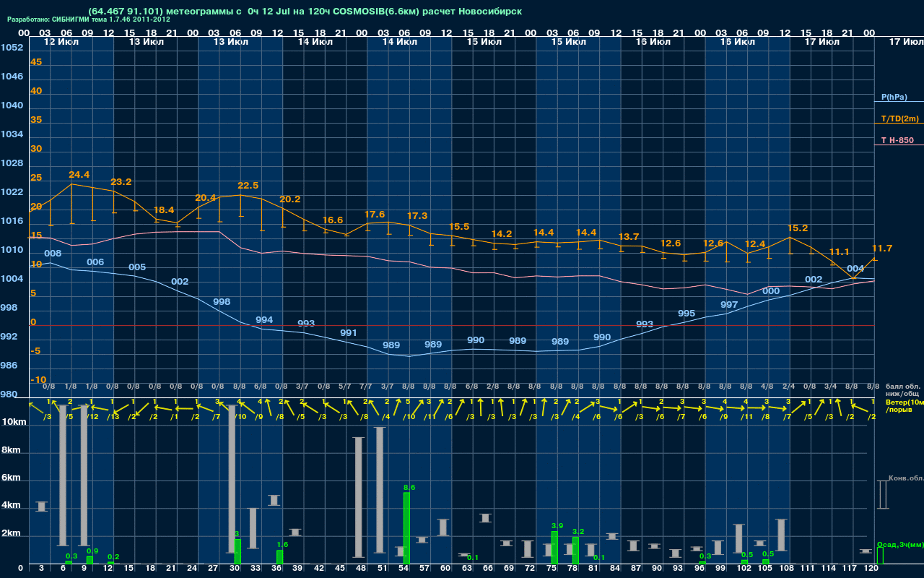
Task: Click the 1034 pressure axis label
Action: click(x=12, y=134)
